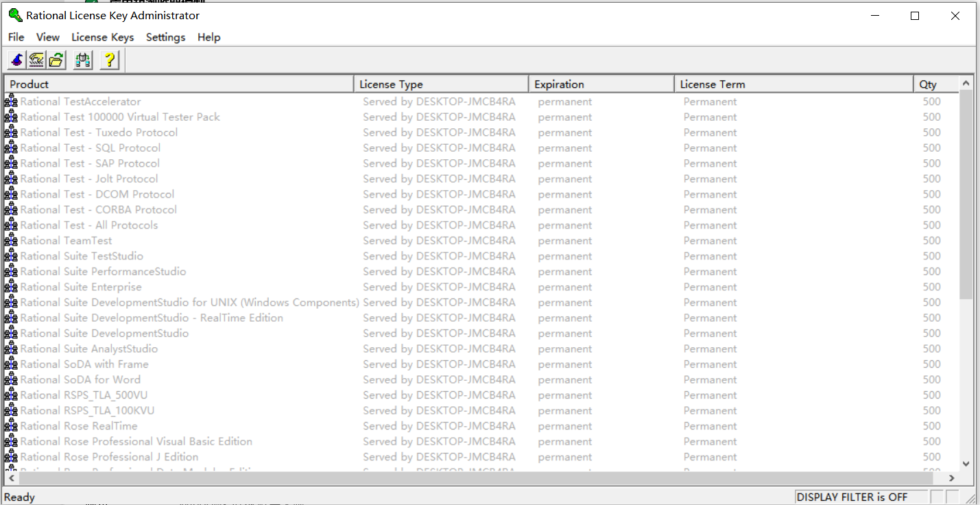Open the License Keys menu
This screenshot has width=980, height=505.
[x=103, y=37]
